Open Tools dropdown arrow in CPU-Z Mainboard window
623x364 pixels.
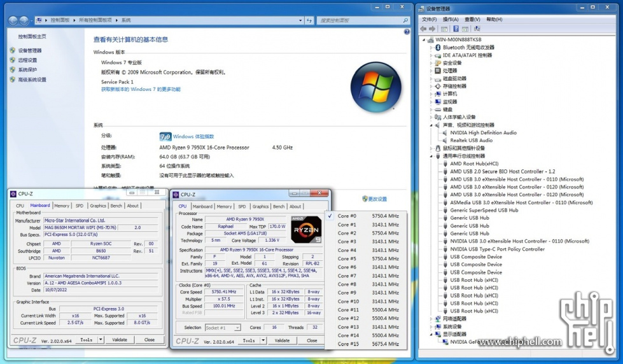click(101, 340)
